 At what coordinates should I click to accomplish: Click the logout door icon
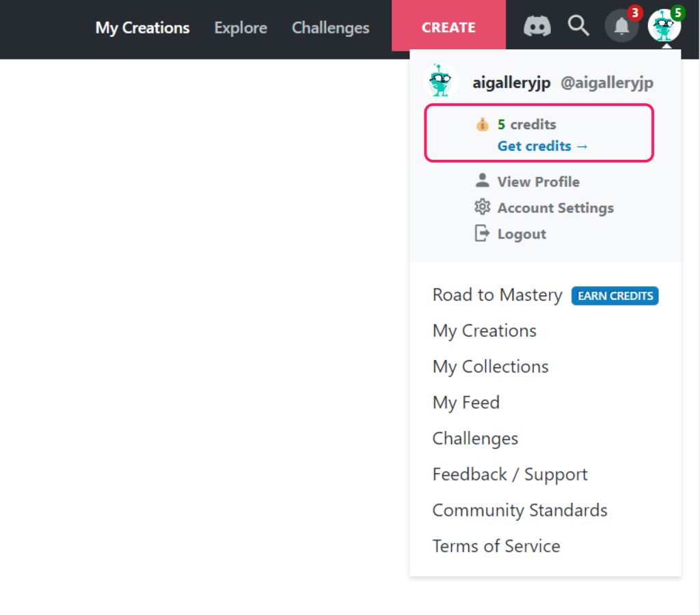click(482, 234)
